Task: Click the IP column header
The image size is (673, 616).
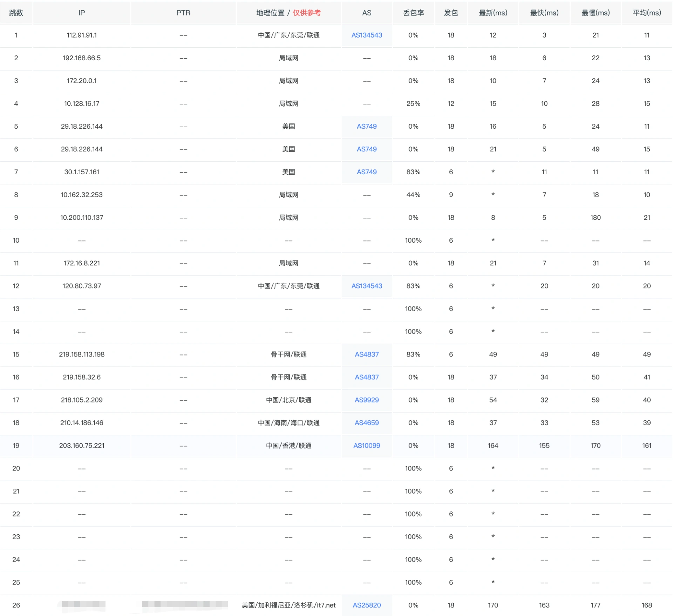Action: click(x=82, y=13)
